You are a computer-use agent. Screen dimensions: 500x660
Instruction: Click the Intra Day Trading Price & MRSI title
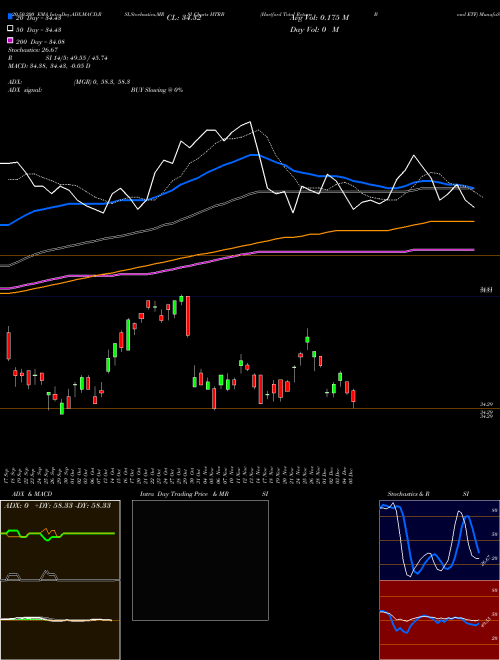point(204,494)
